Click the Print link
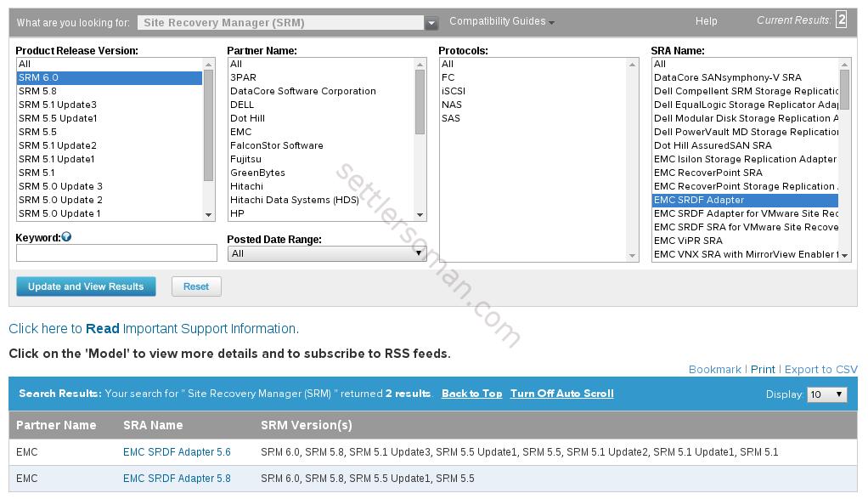 point(763,370)
